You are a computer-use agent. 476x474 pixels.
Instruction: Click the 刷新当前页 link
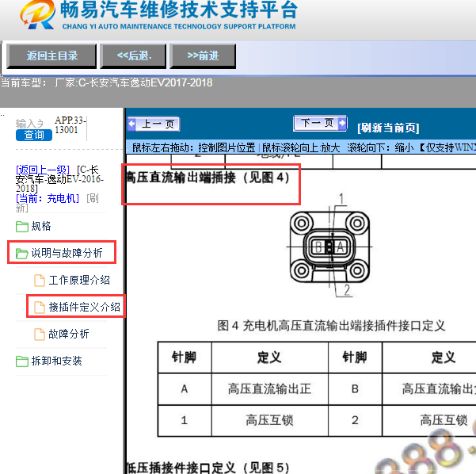[x=388, y=128]
